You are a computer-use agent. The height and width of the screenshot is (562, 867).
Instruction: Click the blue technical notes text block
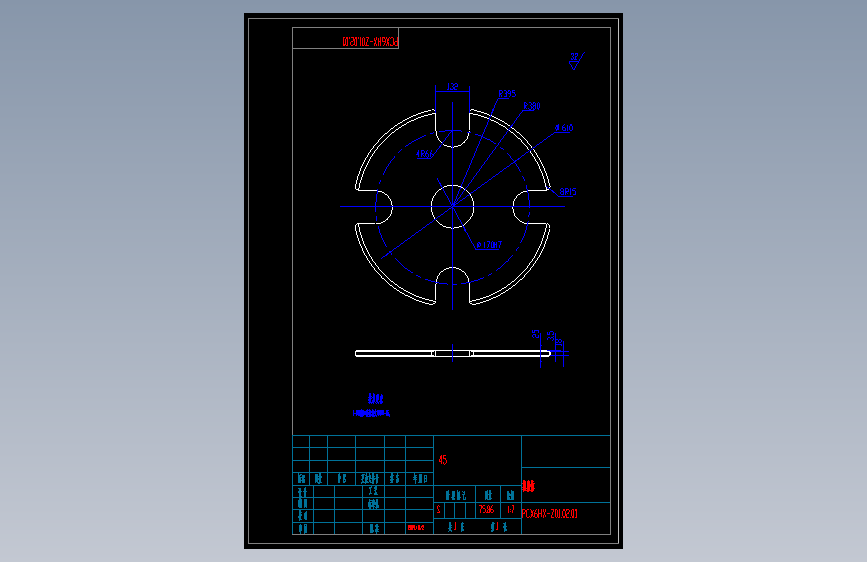click(x=372, y=405)
